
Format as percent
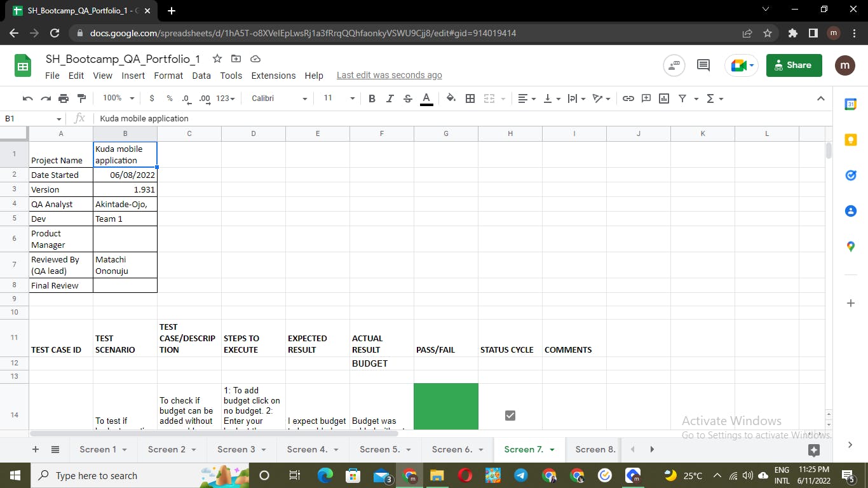[170, 98]
